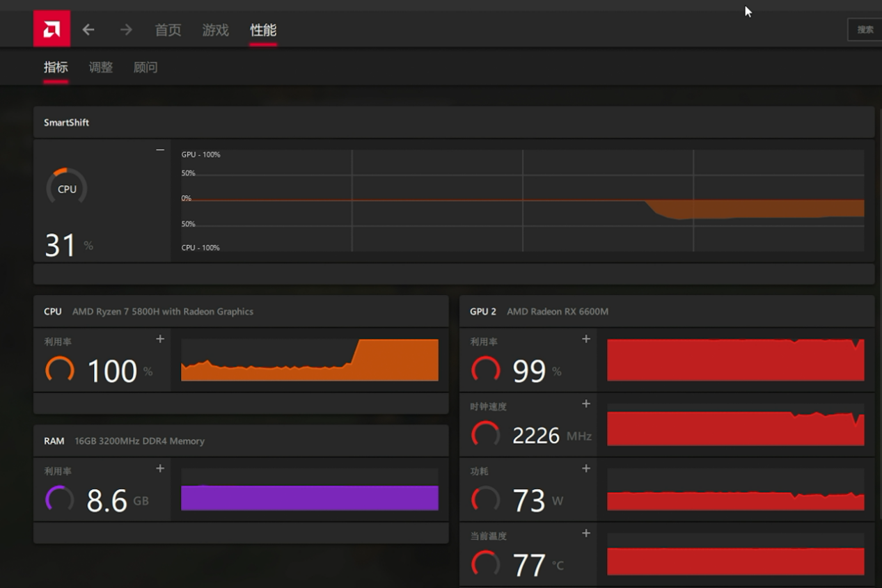
Task: Expand RAM utilization with plus button
Action: click(x=160, y=468)
